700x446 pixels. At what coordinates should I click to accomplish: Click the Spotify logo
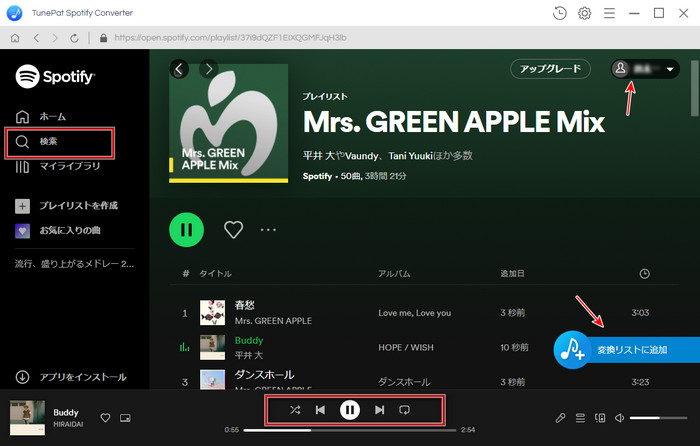click(x=55, y=76)
